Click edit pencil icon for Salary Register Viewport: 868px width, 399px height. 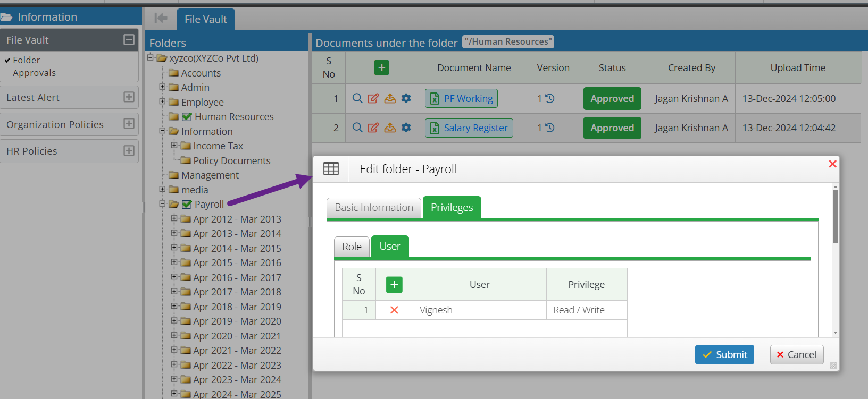373,128
